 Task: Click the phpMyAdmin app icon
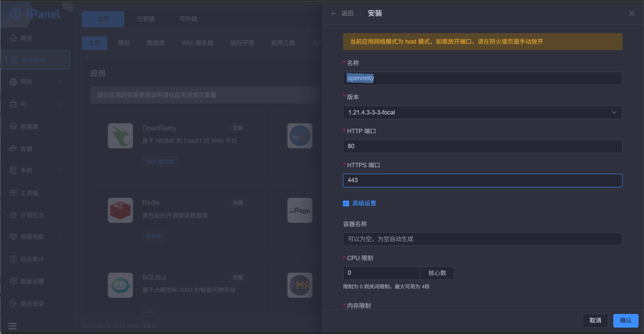click(299, 285)
